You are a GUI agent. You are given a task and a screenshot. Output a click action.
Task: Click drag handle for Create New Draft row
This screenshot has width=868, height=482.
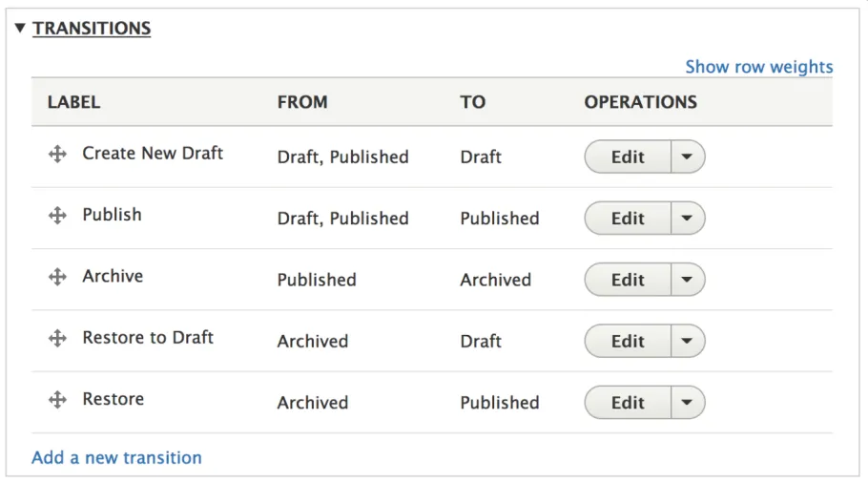[x=57, y=154]
